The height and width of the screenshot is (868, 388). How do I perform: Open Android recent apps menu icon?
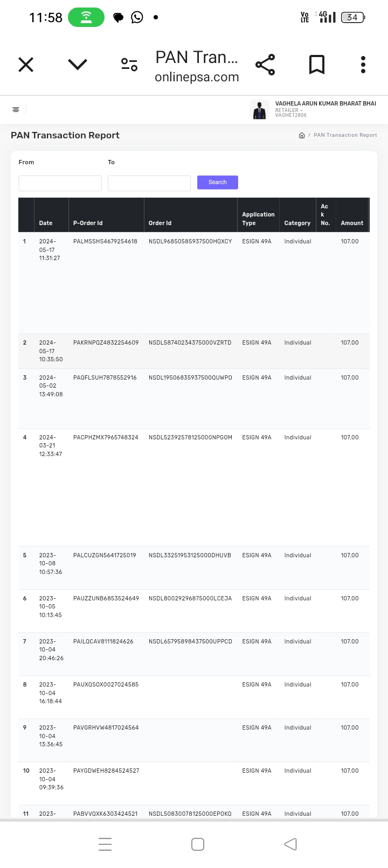pyautogui.click(x=105, y=844)
